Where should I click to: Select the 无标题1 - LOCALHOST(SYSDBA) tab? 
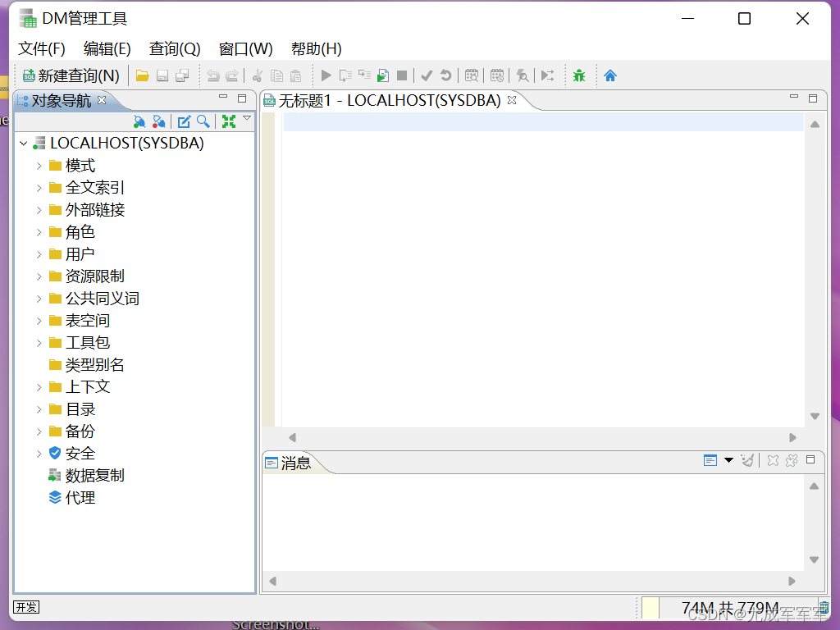click(390, 100)
